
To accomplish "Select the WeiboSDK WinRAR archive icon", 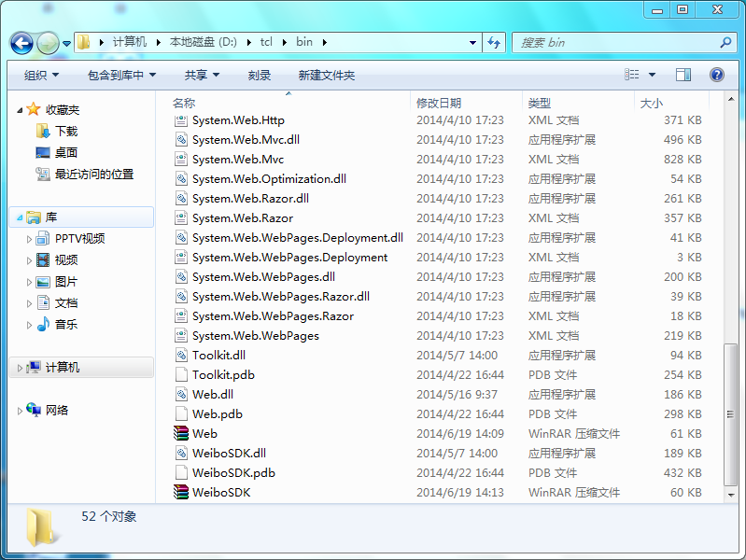I will (181, 493).
